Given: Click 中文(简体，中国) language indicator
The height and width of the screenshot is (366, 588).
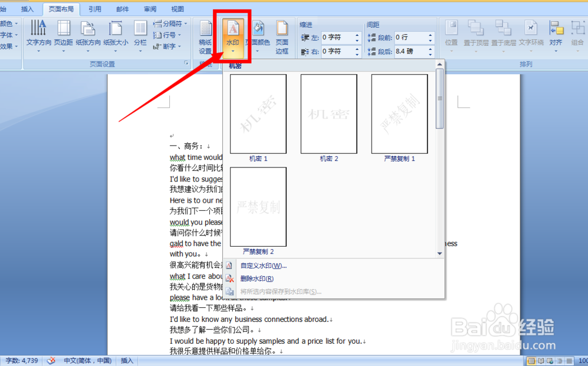Looking at the screenshot, I should click(x=88, y=360).
